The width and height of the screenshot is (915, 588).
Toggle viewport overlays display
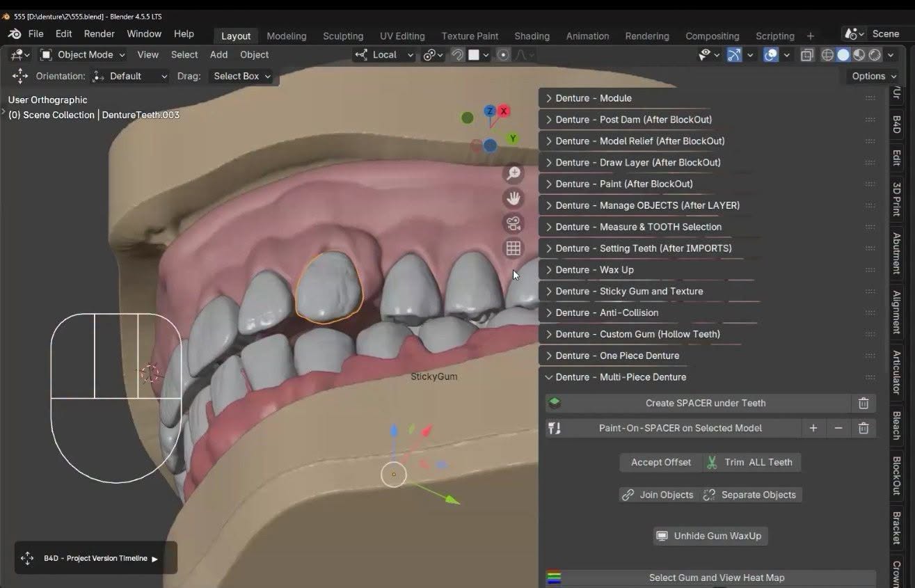coord(771,54)
